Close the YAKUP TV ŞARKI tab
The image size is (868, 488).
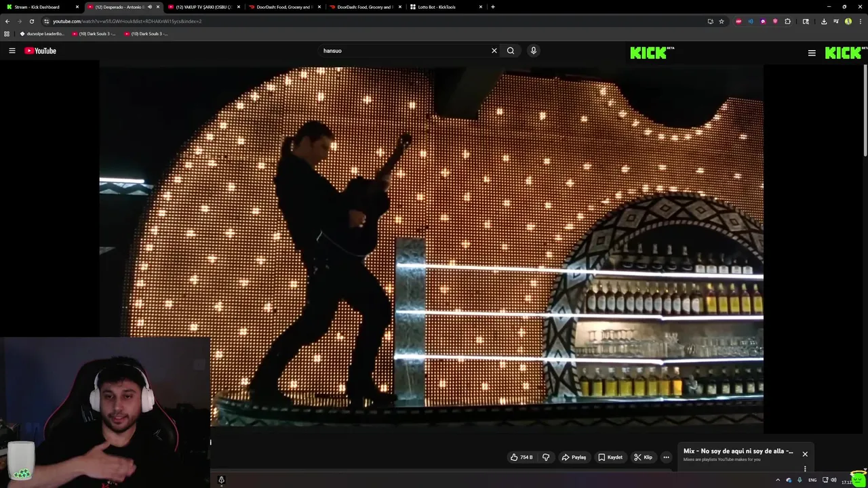239,7
